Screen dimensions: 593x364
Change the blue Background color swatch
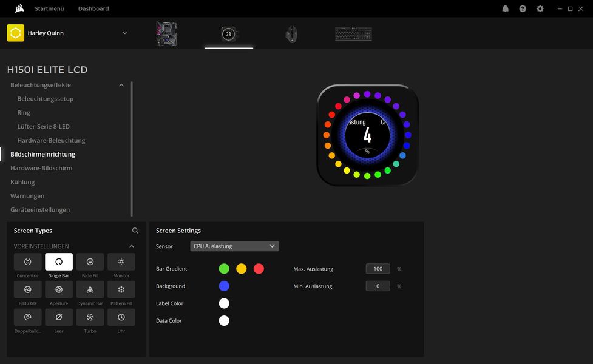(224, 286)
